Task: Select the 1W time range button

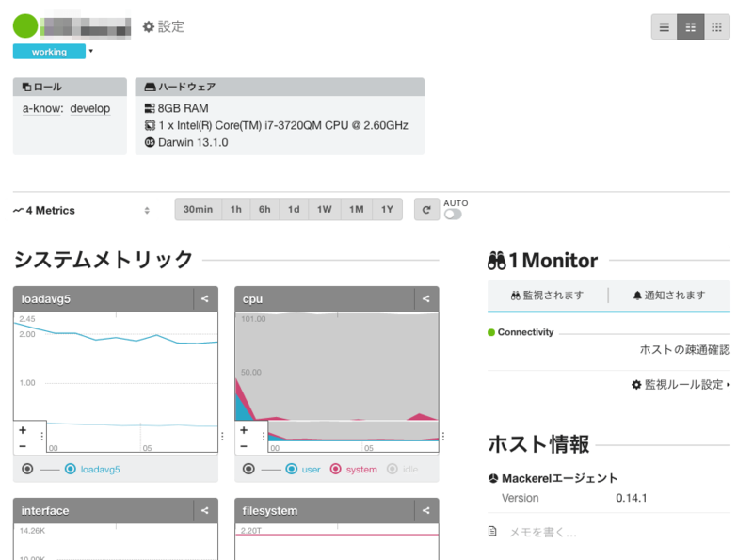Action: coord(325,209)
